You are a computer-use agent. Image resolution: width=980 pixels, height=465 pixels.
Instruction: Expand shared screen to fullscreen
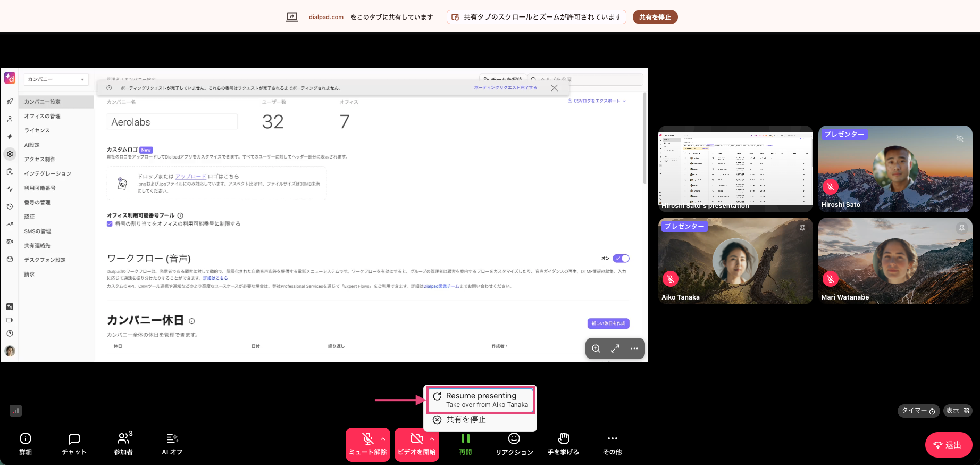(x=615, y=348)
